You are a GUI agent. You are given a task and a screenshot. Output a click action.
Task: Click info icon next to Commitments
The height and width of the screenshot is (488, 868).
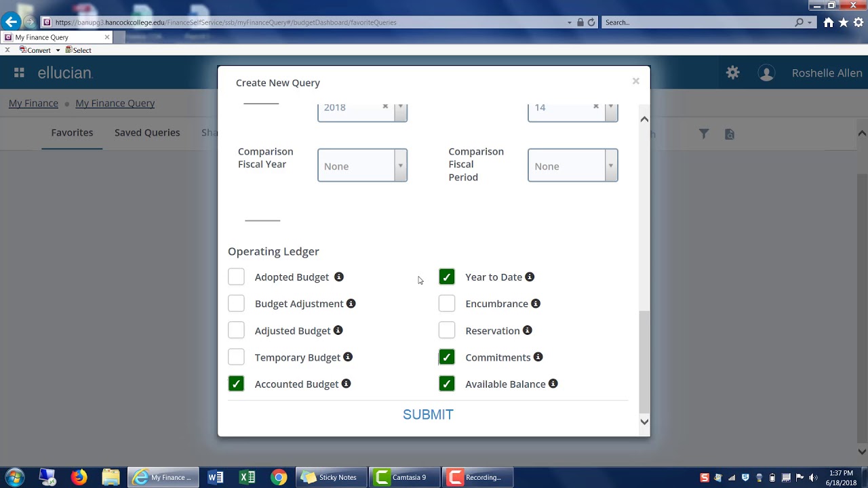[x=538, y=357]
